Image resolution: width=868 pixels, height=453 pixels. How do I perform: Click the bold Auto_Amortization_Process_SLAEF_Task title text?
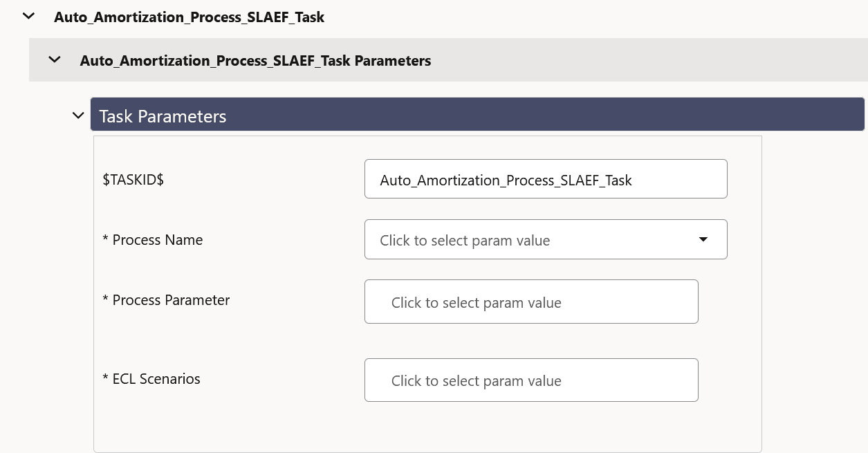click(x=189, y=17)
